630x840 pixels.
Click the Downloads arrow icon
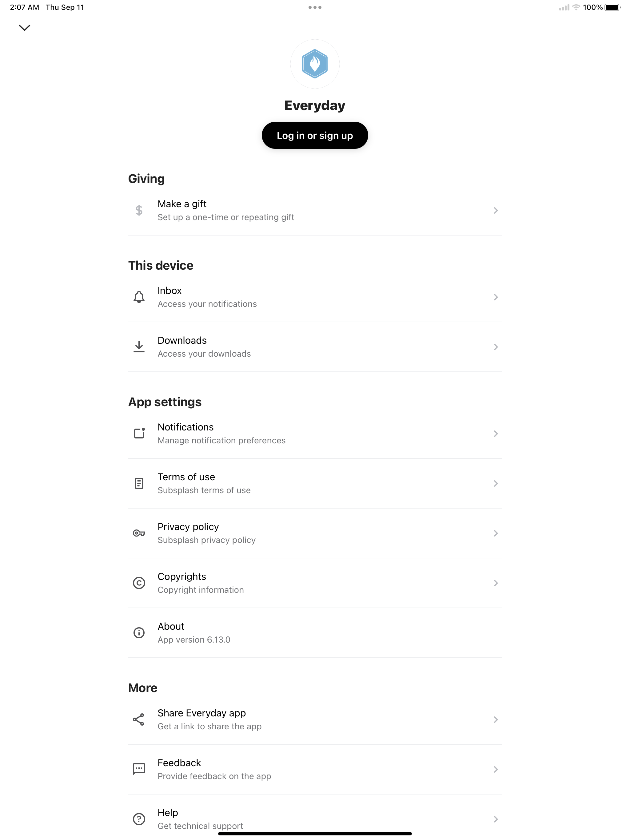click(x=139, y=347)
